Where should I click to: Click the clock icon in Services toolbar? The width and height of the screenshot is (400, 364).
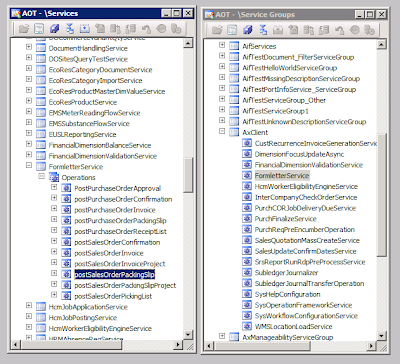coord(161,29)
